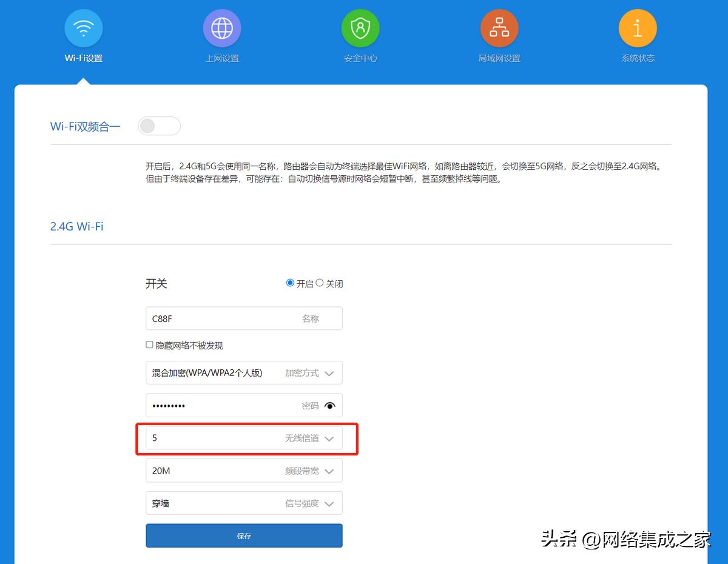Click the C88F network name field
The width and height of the screenshot is (728, 564).
pos(244,318)
